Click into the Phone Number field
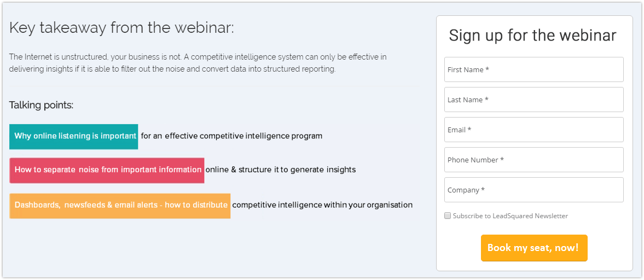644x280 pixels. click(x=533, y=160)
